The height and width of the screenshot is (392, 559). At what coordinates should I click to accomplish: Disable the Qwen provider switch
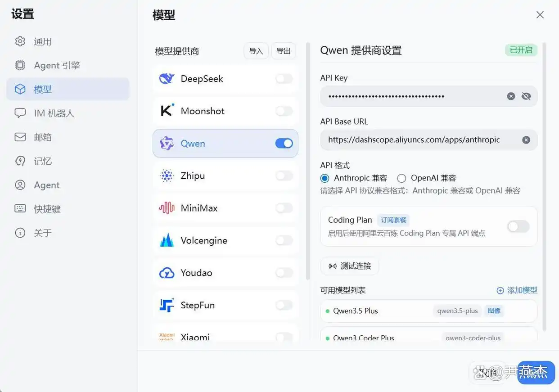pyautogui.click(x=284, y=144)
